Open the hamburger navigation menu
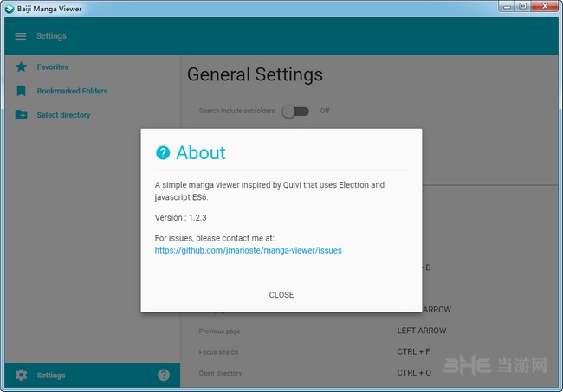Image resolution: width=563 pixels, height=392 pixels. (21, 36)
